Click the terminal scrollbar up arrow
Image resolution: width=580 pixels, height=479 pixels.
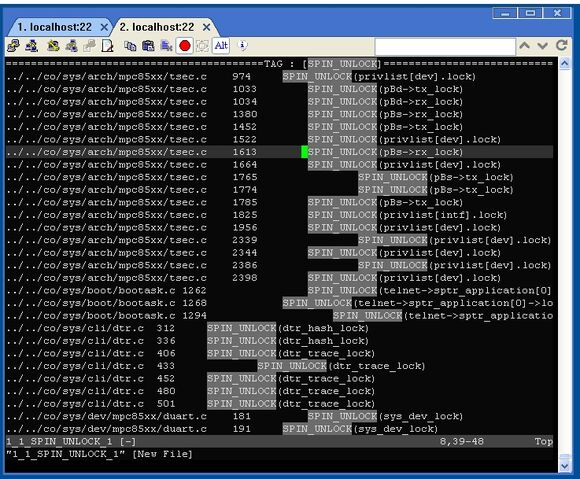tap(564, 64)
